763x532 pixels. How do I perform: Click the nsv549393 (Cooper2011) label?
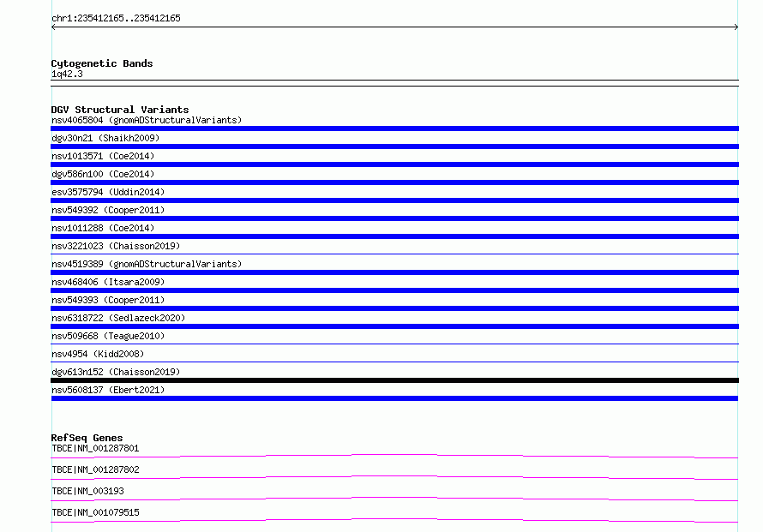click(x=108, y=300)
